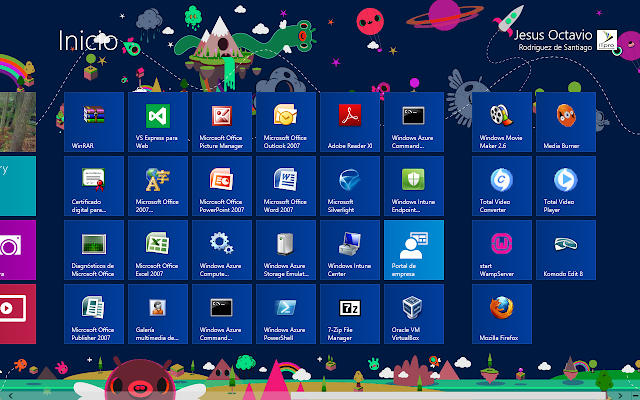The image size is (640, 400).
Task: Open the forest photo tile
Action: 18,122
